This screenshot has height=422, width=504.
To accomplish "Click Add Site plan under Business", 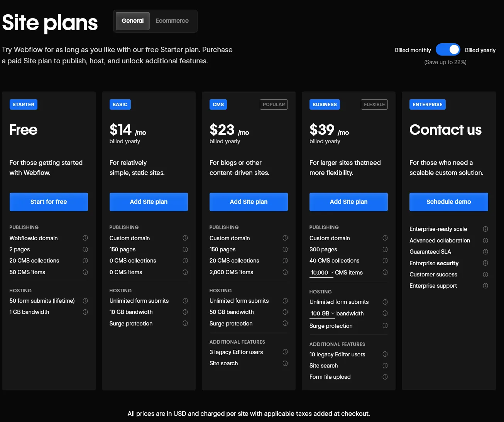I will point(348,202).
